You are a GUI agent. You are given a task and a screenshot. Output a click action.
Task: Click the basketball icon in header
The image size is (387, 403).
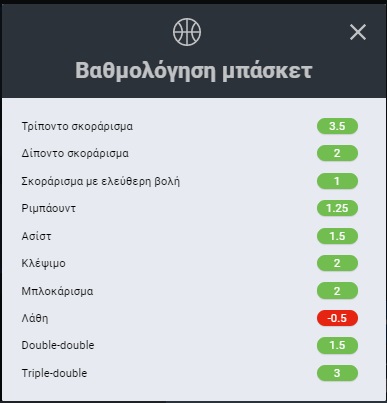pyautogui.click(x=187, y=32)
